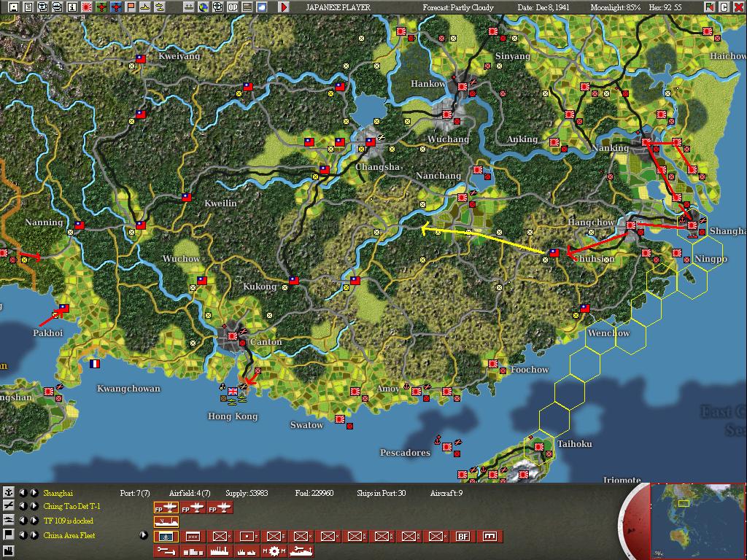
Task: Select the docked TF 109 ship icon
Action: click(166, 522)
